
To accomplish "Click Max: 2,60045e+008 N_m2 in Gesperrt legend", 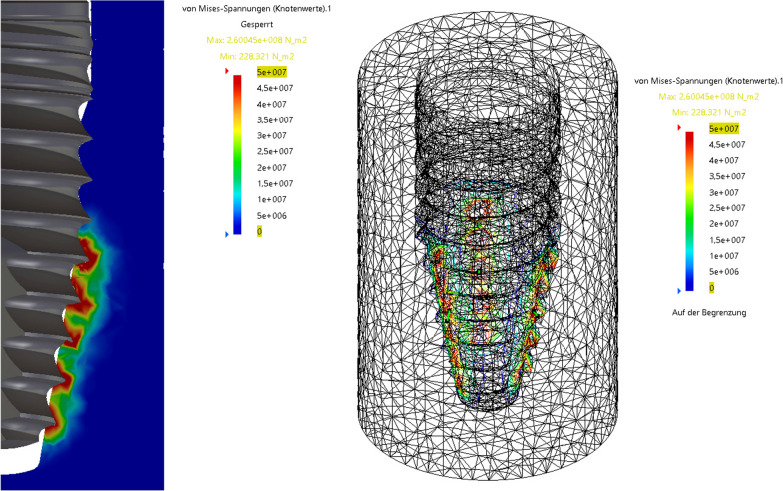I will pos(257,40).
